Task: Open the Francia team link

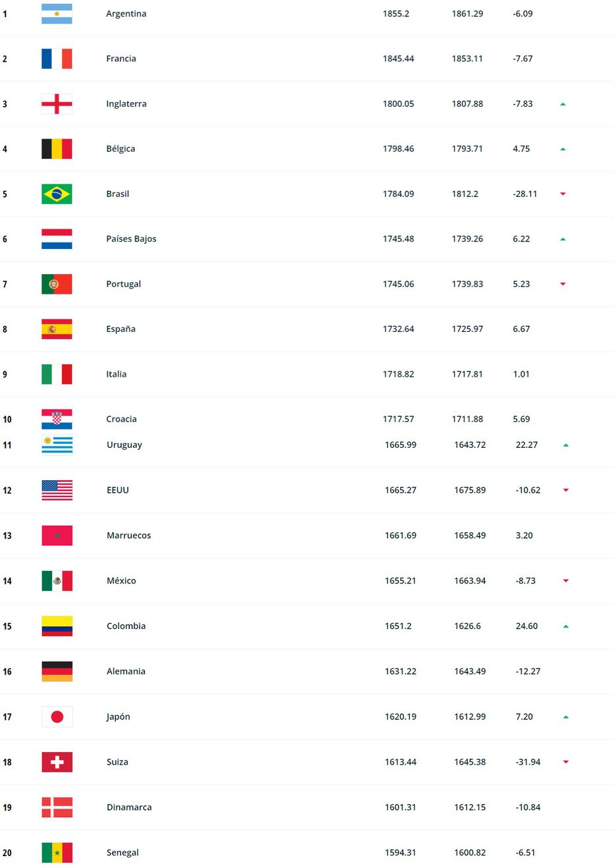Action: pyautogui.click(x=121, y=59)
